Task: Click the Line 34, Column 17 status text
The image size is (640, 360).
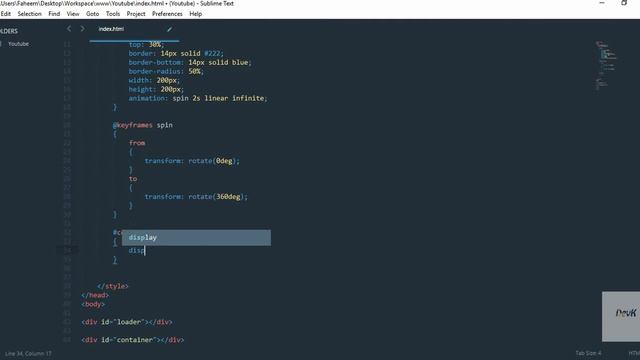Action: pos(28,353)
